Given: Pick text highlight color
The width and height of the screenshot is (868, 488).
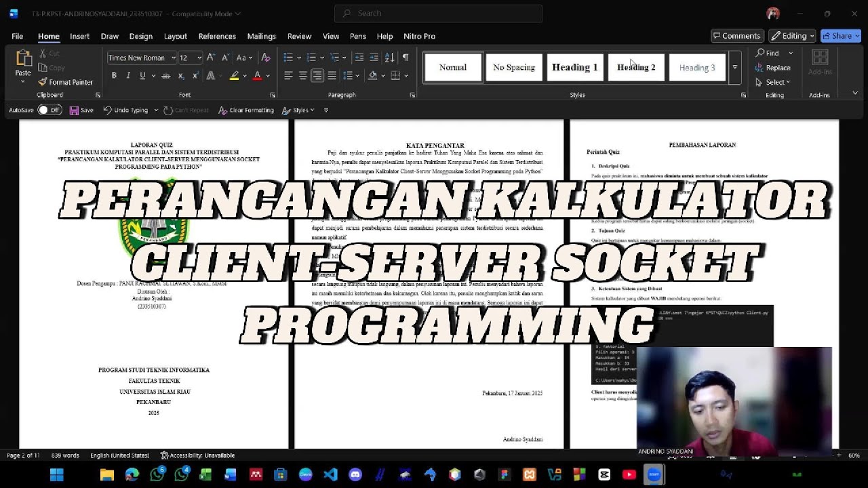Looking at the screenshot, I should point(234,76).
